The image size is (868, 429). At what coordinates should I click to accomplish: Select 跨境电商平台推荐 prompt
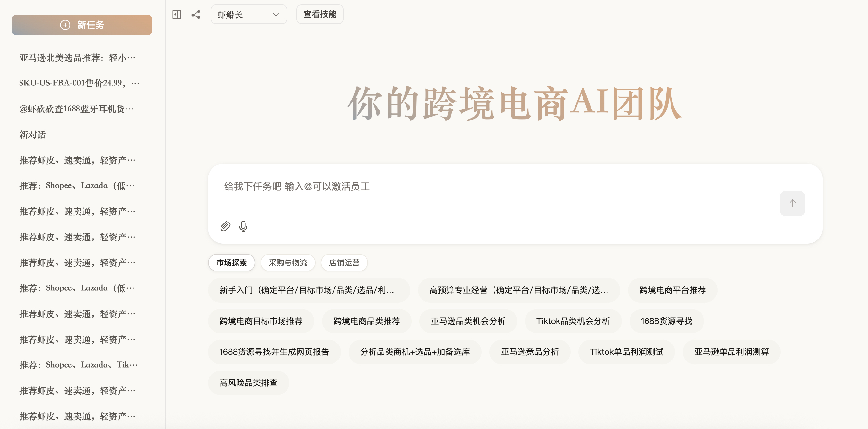click(x=672, y=290)
